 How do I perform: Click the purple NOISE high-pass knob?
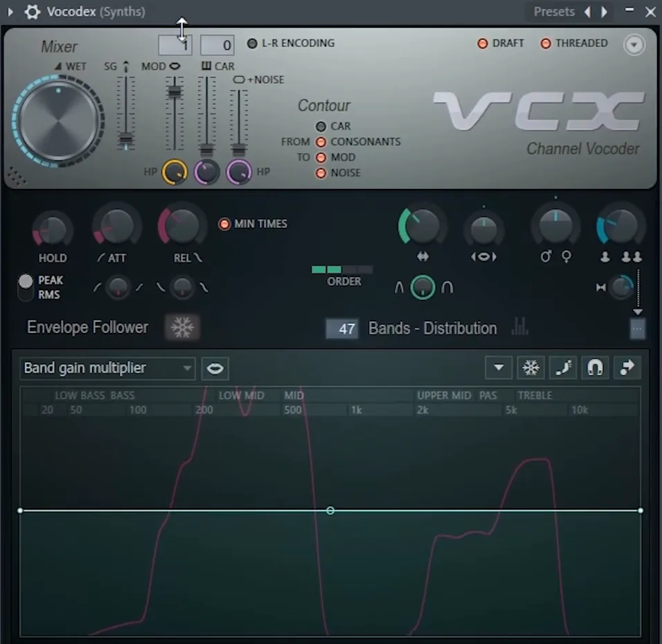239,172
